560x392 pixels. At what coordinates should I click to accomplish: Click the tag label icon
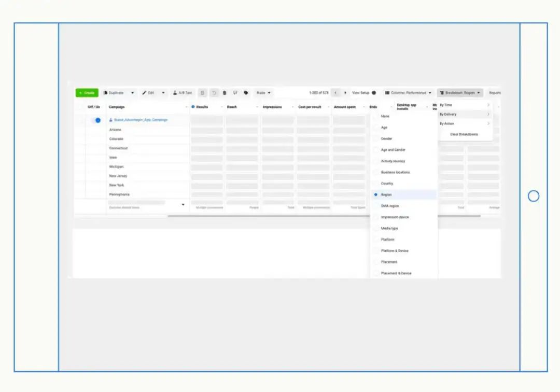[246, 93]
